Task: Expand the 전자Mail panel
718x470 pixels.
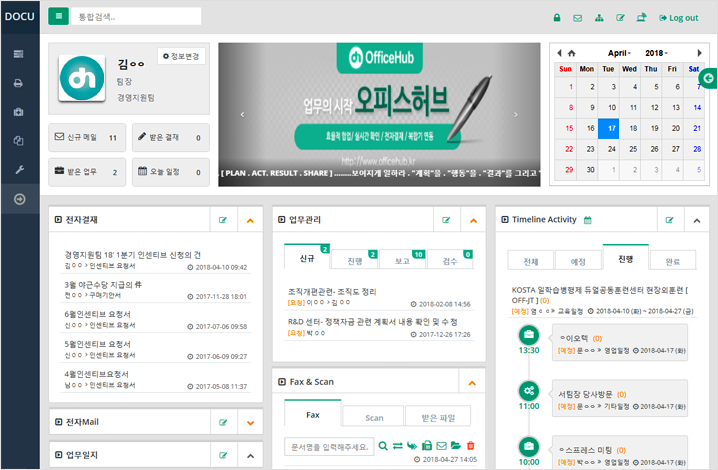Action: pyautogui.click(x=250, y=422)
